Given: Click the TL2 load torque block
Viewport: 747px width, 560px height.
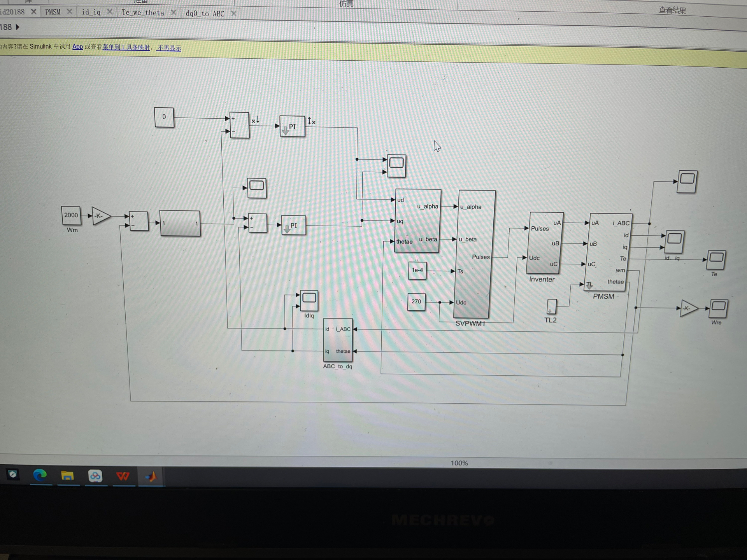Looking at the screenshot, I should [551, 306].
